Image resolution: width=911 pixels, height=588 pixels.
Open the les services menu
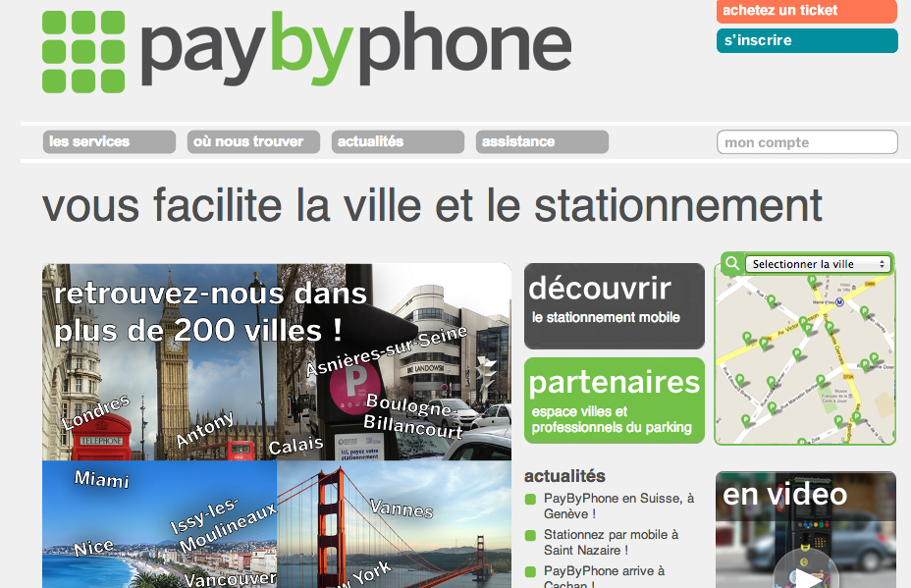(x=109, y=141)
